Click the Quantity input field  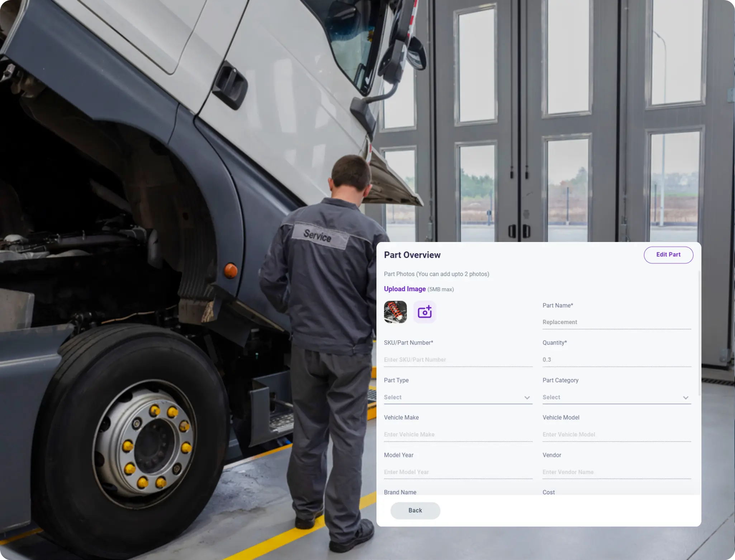(616, 360)
